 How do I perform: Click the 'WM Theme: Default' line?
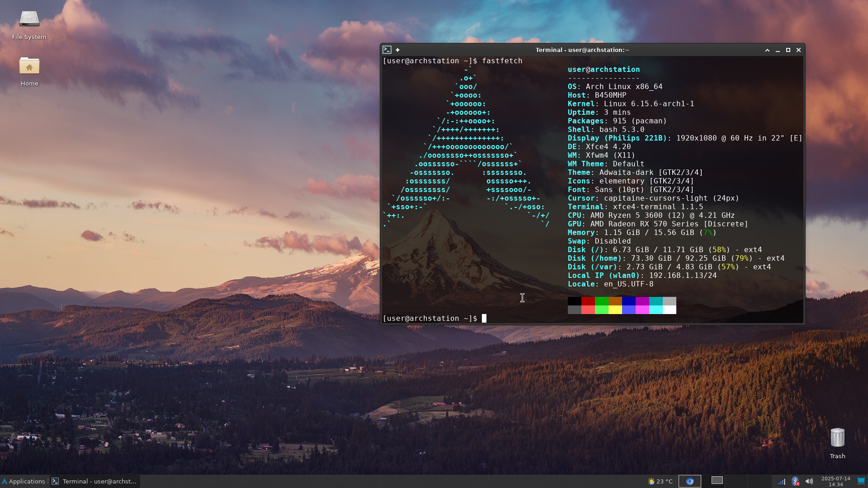tap(606, 164)
